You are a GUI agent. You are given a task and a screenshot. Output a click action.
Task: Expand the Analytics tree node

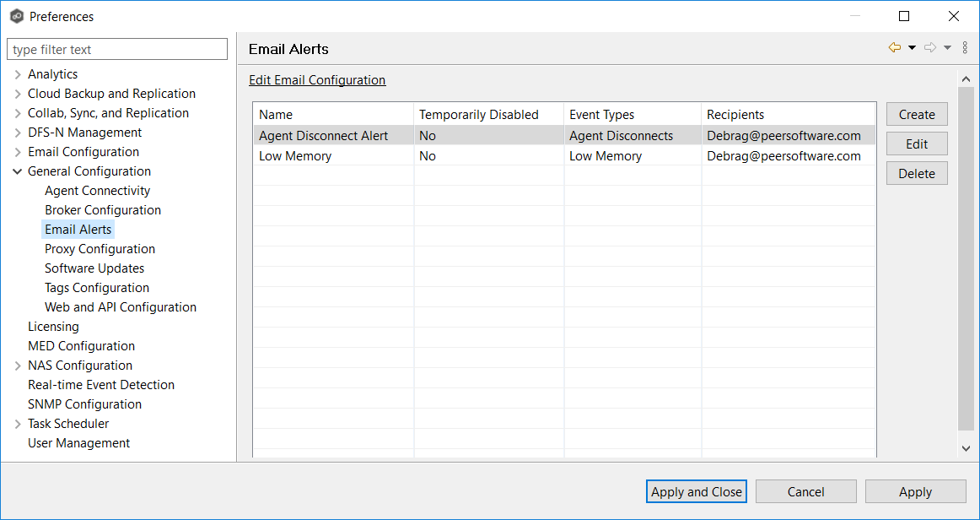(x=18, y=74)
